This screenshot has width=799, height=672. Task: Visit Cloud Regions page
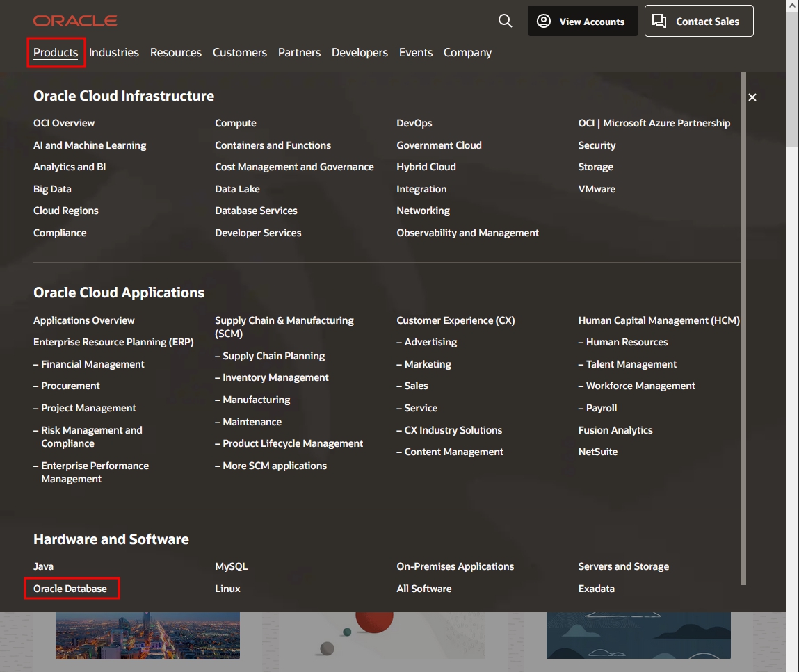(x=66, y=211)
